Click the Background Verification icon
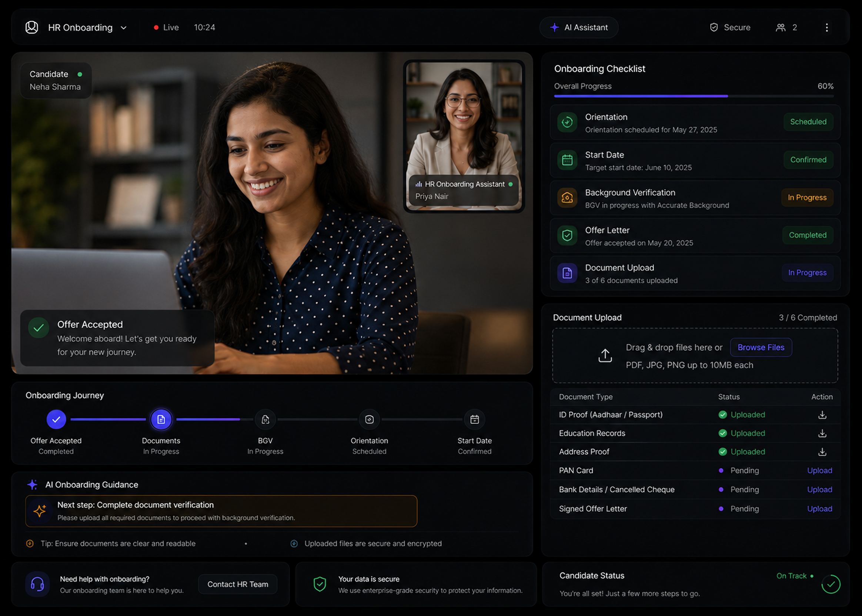 click(567, 198)
